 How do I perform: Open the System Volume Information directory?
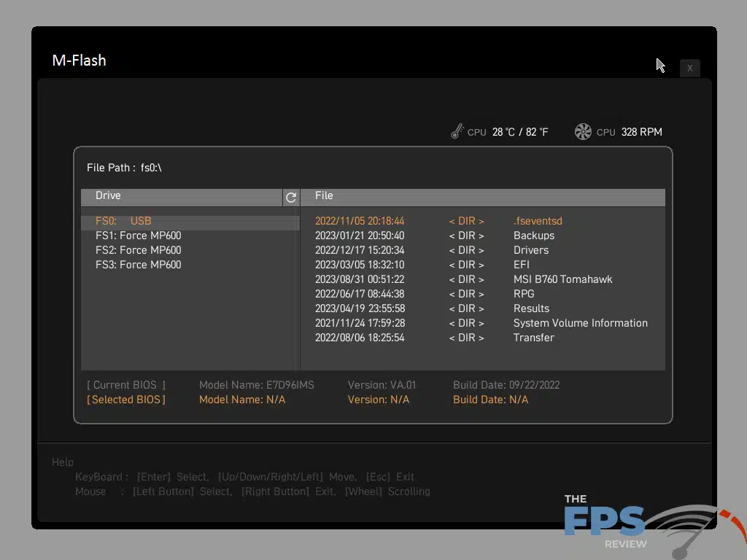pyautogui.click(x=580, y=323)
